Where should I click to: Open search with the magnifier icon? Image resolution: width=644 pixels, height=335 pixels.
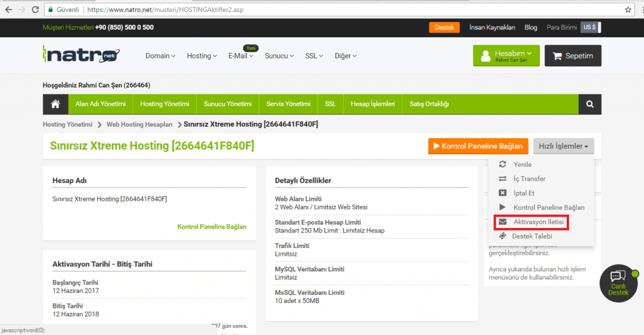[590, 104]
